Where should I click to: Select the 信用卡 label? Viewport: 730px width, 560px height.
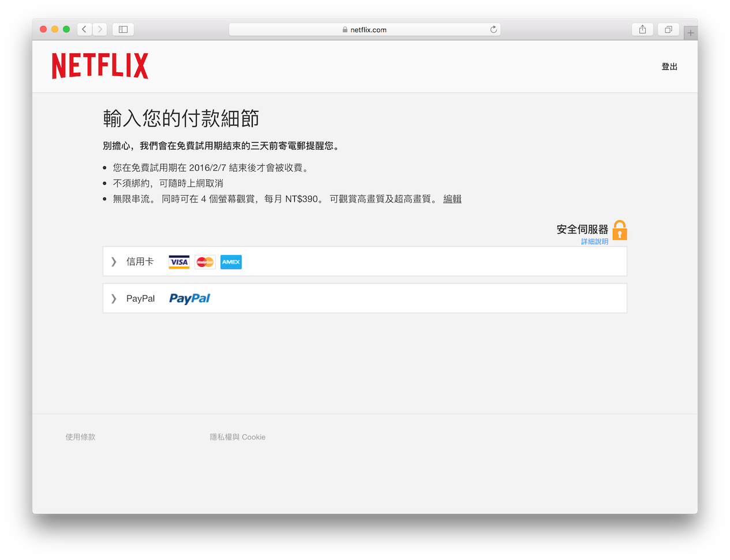[140, 262]
